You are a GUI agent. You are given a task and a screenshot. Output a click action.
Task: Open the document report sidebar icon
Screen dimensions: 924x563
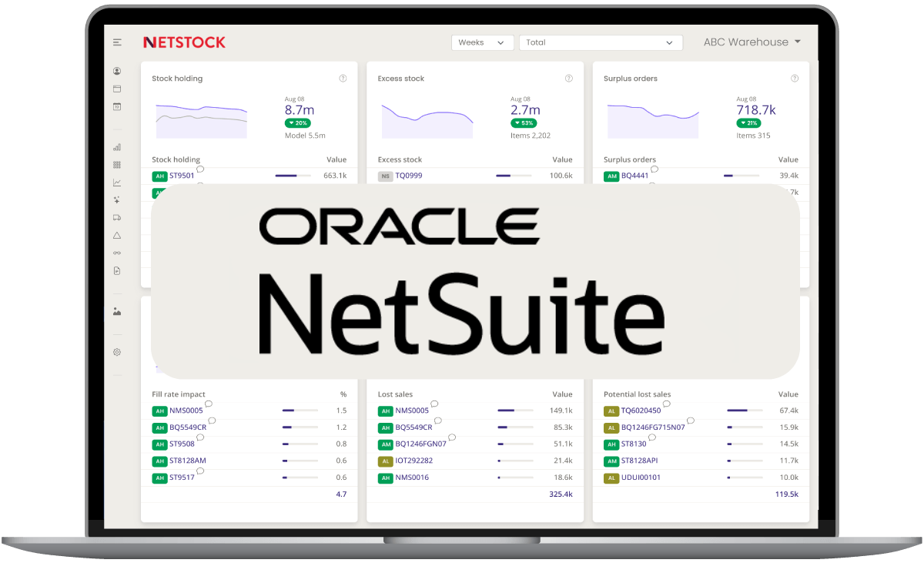point(117,271)
